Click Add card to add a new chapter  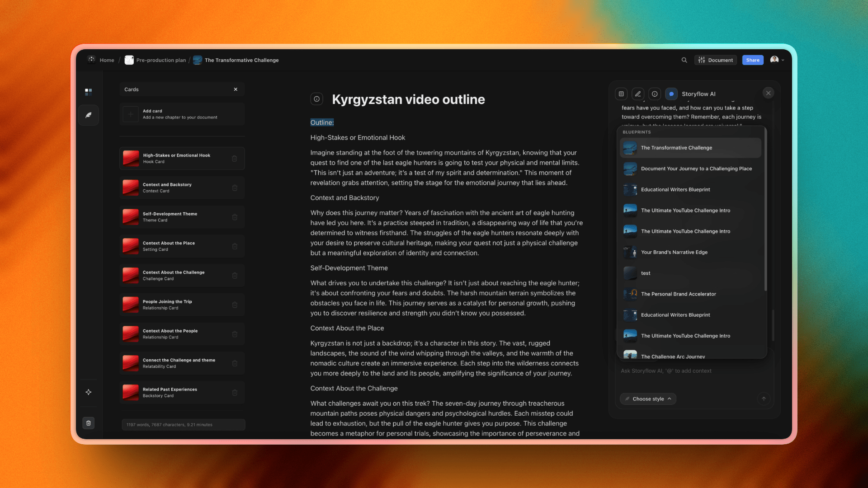point(182,113)
